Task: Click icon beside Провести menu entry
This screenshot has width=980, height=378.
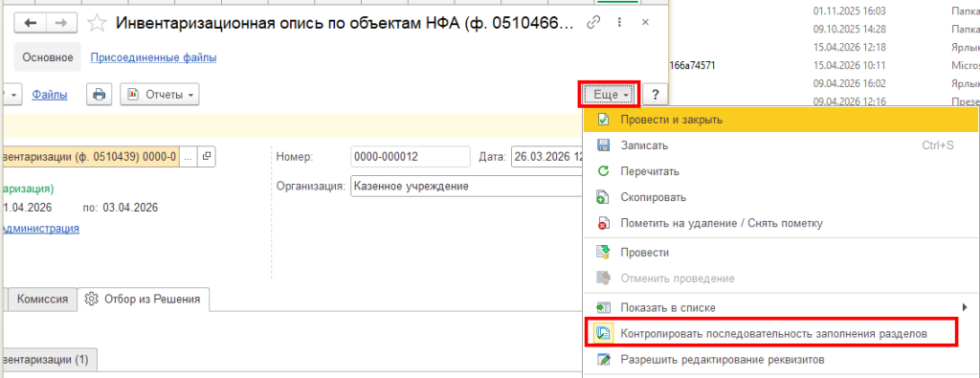Action: (x=603, y=253)
